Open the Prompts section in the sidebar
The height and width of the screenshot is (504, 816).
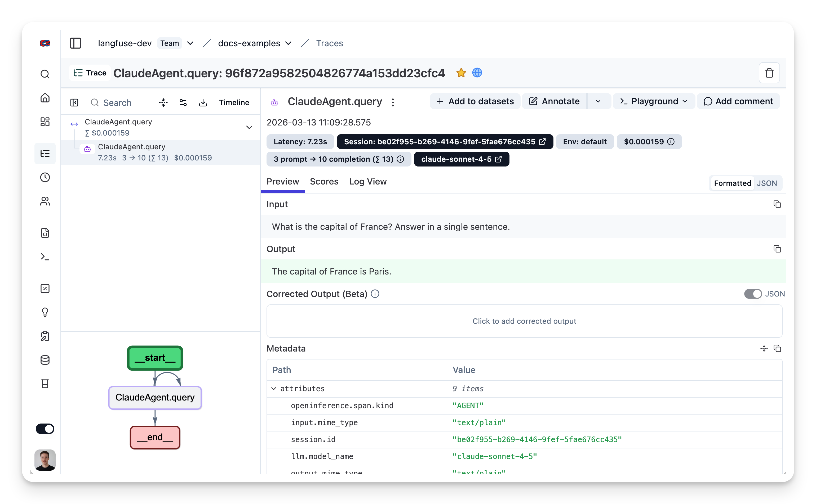[45, 233]
